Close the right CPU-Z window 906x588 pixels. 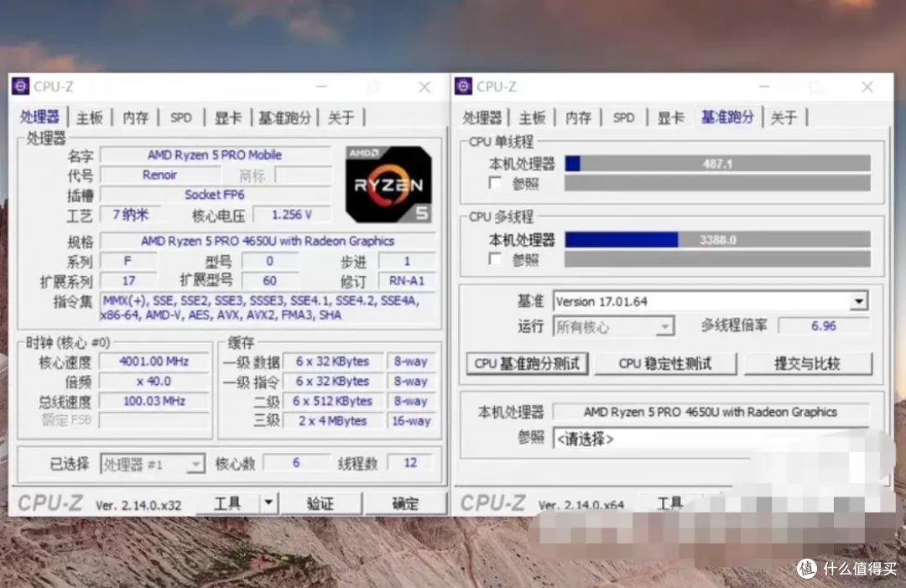867,86
